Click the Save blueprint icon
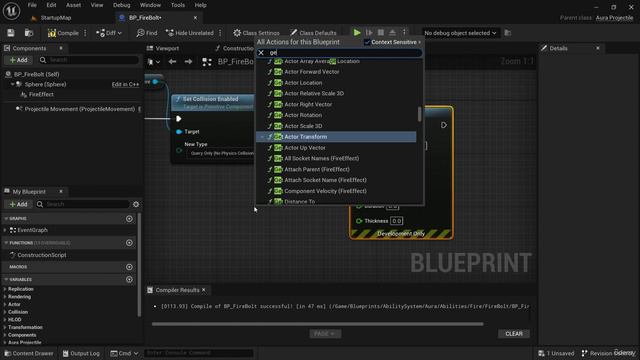 [11, 33]
